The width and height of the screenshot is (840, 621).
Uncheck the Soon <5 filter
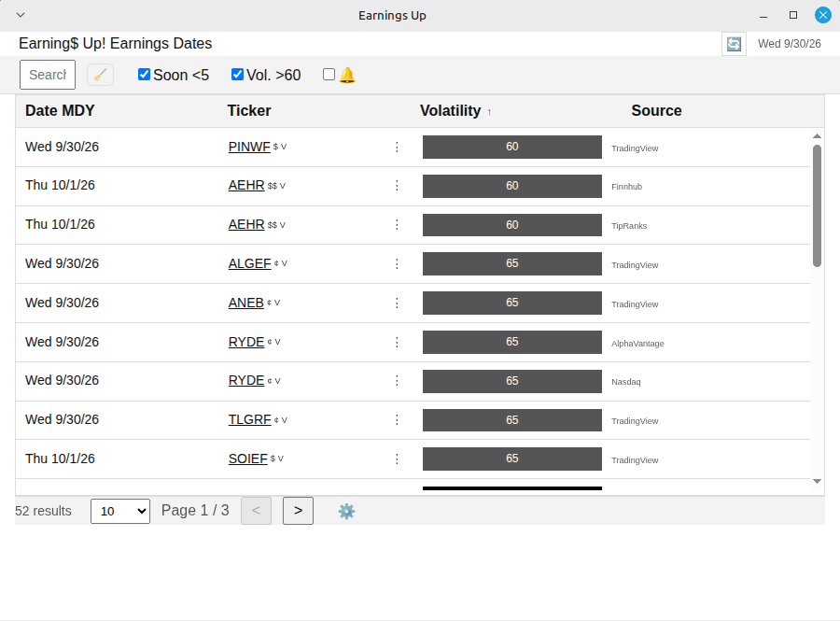pyautogui.click(x=144, y=75)
